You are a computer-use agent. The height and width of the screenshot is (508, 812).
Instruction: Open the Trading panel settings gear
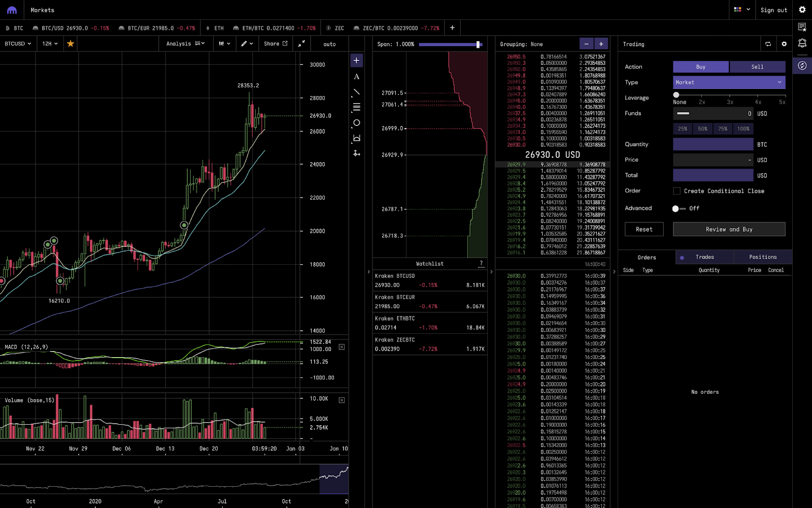click(x=784, y=44)
